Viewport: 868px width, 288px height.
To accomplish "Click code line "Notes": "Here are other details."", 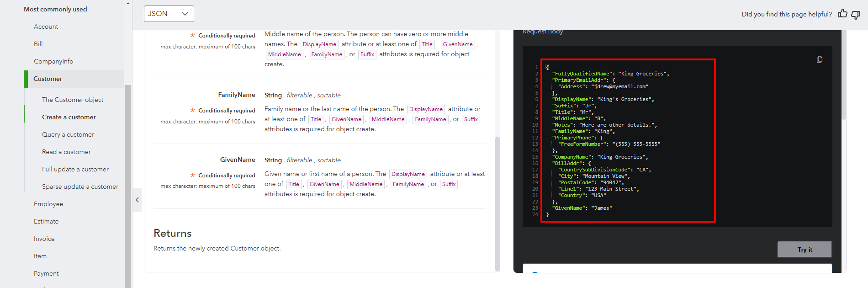I will pos(604,125).
